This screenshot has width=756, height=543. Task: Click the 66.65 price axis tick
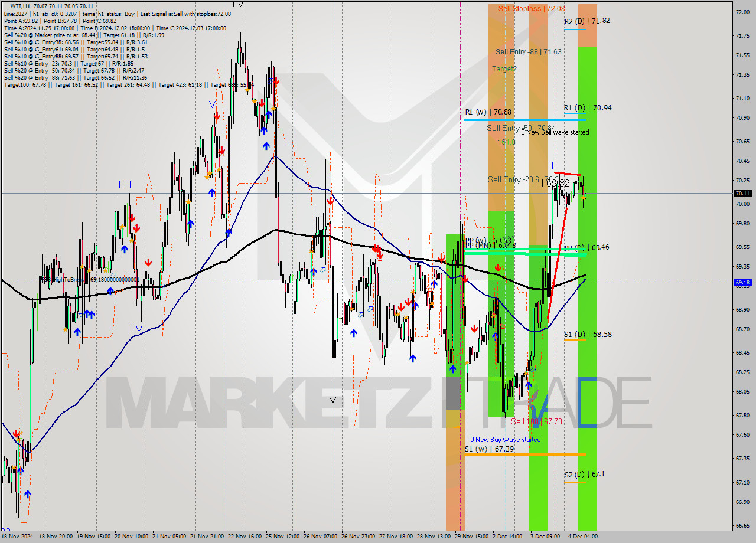[742, 525]
